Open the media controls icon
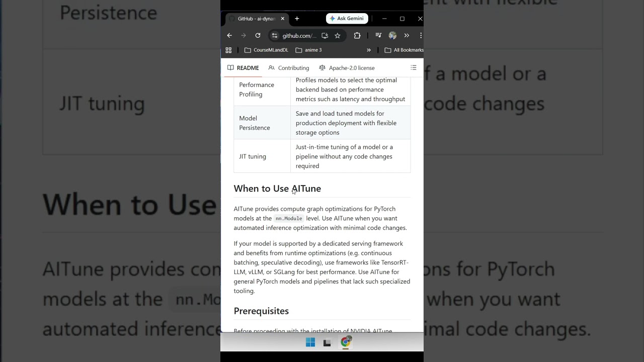The width and height of the screenshot is (644, 362). click(378, 36)
